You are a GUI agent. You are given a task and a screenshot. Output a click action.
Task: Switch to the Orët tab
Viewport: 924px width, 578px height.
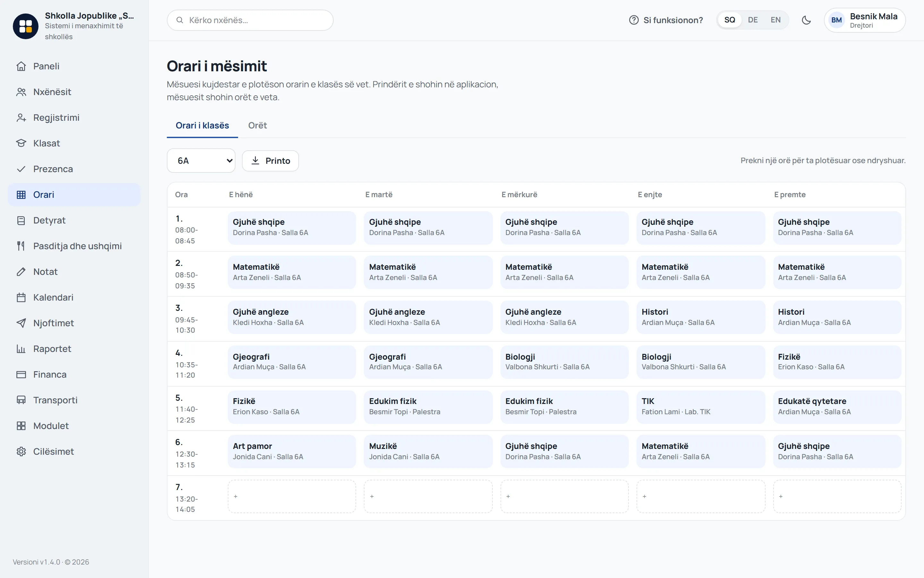pyautogui.click(x=257, y=125)
